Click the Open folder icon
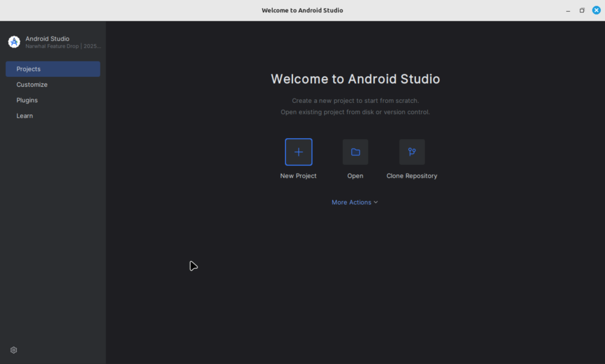The width and height of the screenshot is (605, 364). coord(355,152)
